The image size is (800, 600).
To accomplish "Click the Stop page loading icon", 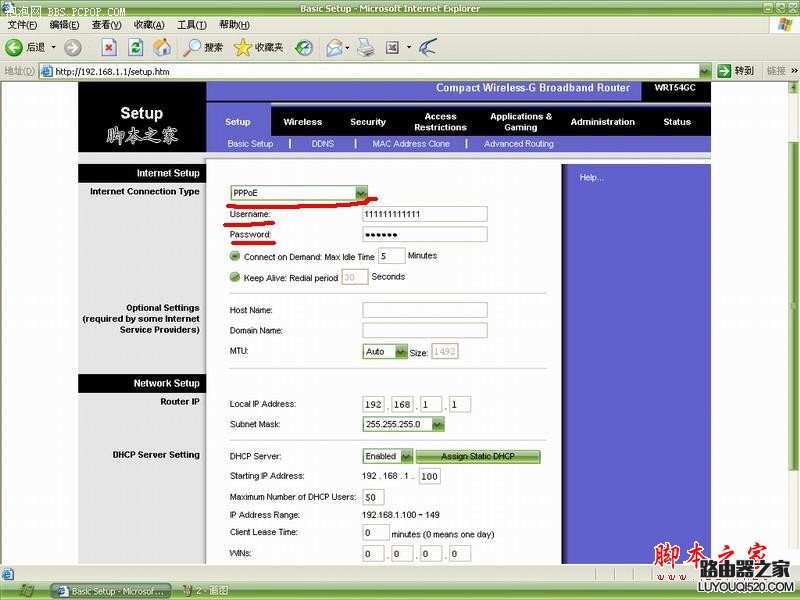I will coord(109,47).
